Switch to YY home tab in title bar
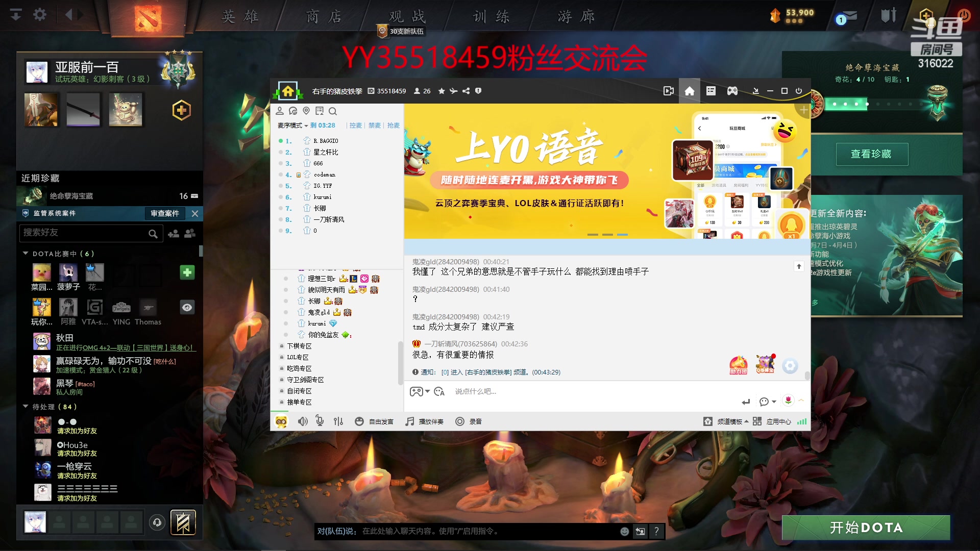This screenshot has height=551, width=980. (690, 91)
